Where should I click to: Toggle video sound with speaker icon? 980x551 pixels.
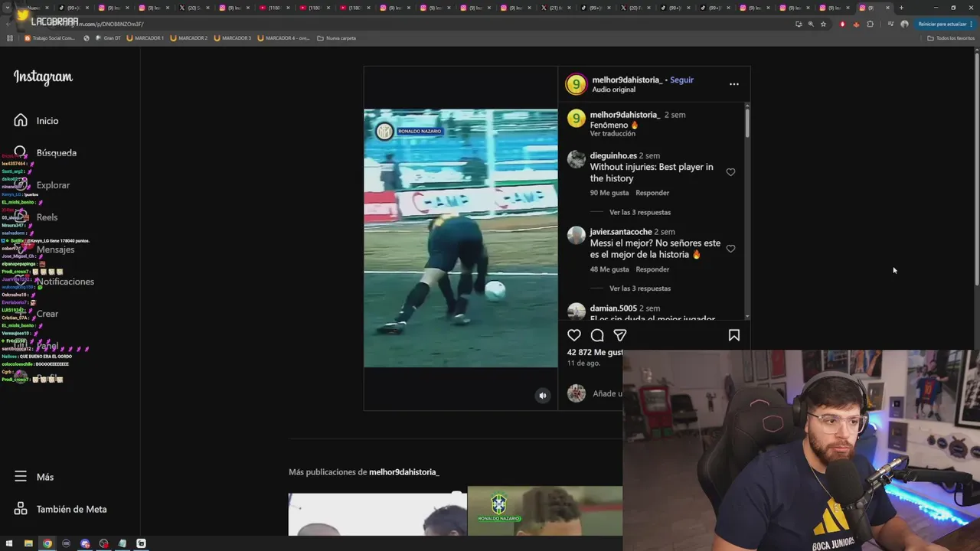543,396
